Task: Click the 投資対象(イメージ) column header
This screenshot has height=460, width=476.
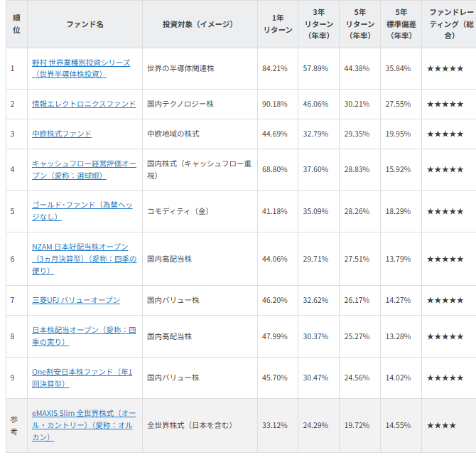Action: coord(198,24)
